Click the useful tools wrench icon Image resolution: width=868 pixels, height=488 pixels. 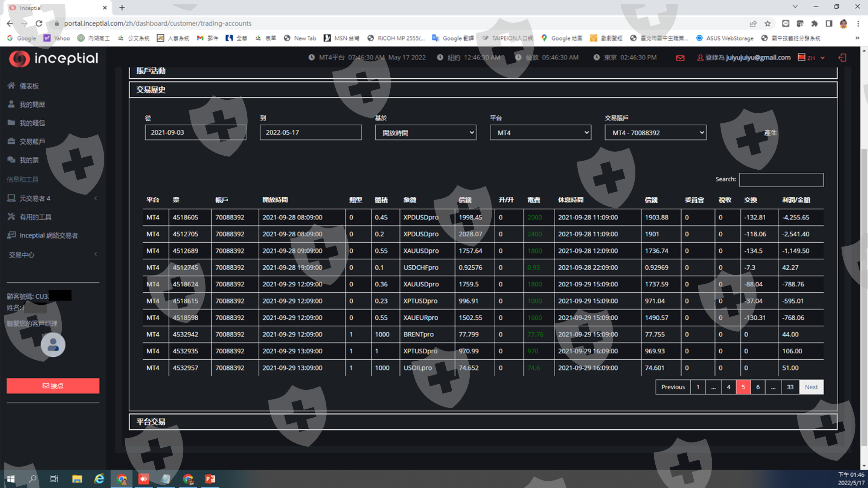(x=11, y=217)
